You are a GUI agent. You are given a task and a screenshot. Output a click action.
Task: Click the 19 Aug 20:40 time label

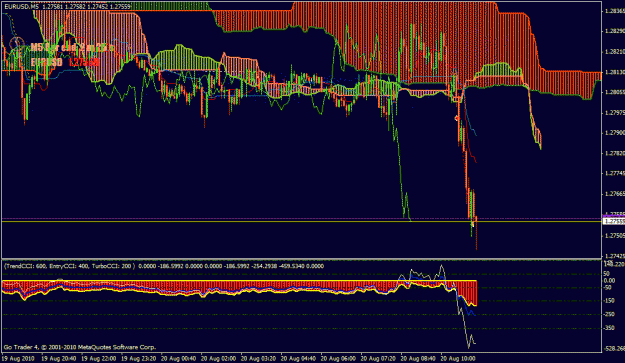point(59,358)
